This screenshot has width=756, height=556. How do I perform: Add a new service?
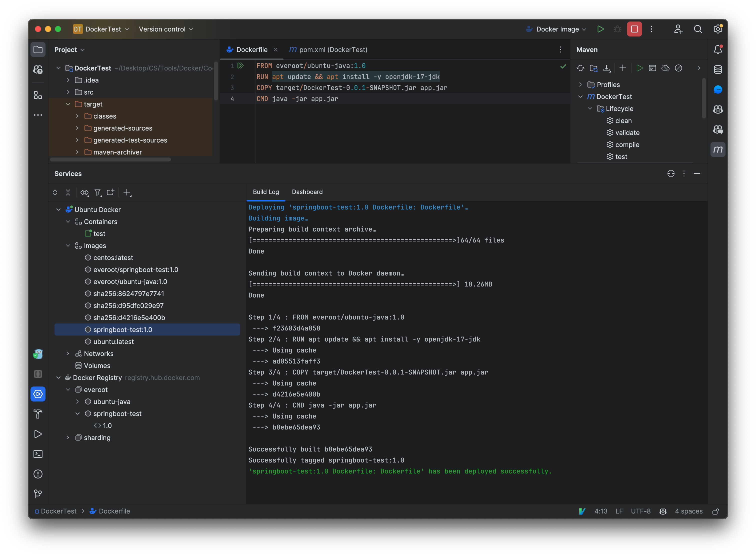coord(127,192)
